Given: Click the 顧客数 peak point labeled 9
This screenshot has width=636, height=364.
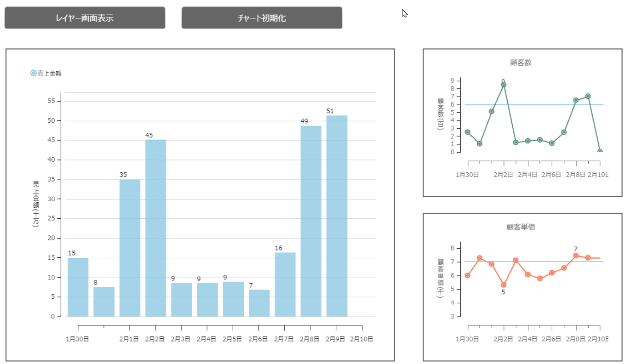Looking at the screenshot, I should coord(504,85).
